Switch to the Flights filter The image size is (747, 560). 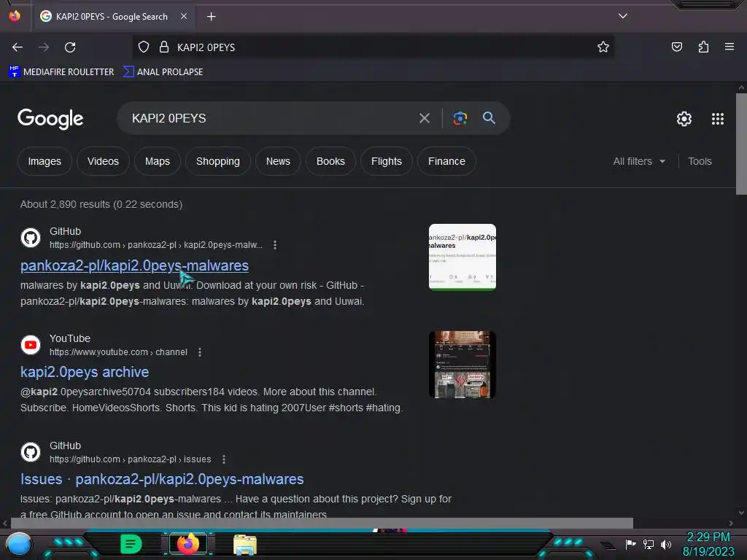tap(387, 161)
